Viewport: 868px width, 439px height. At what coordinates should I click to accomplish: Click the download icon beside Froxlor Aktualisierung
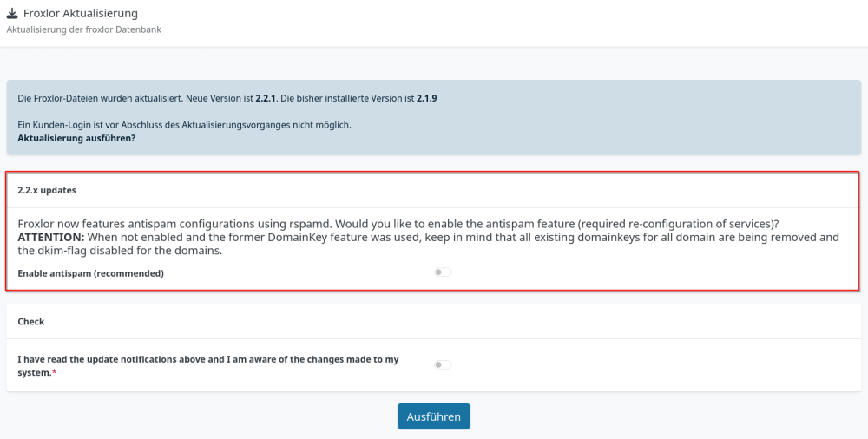(12, 14)
